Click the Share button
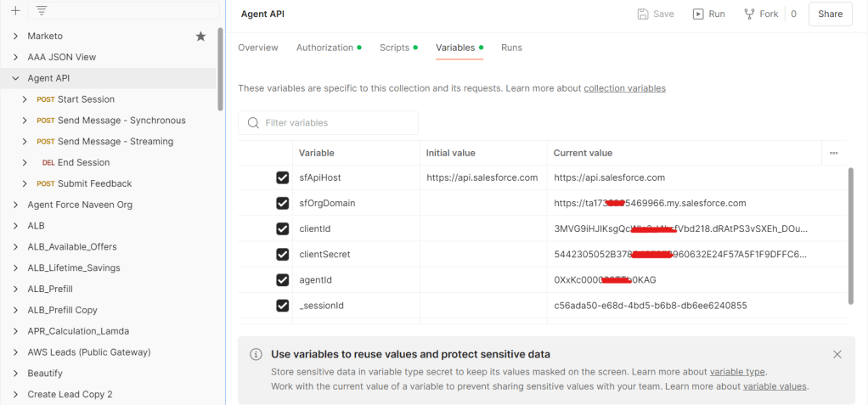The image size is (868, 405). coord(830,14)
